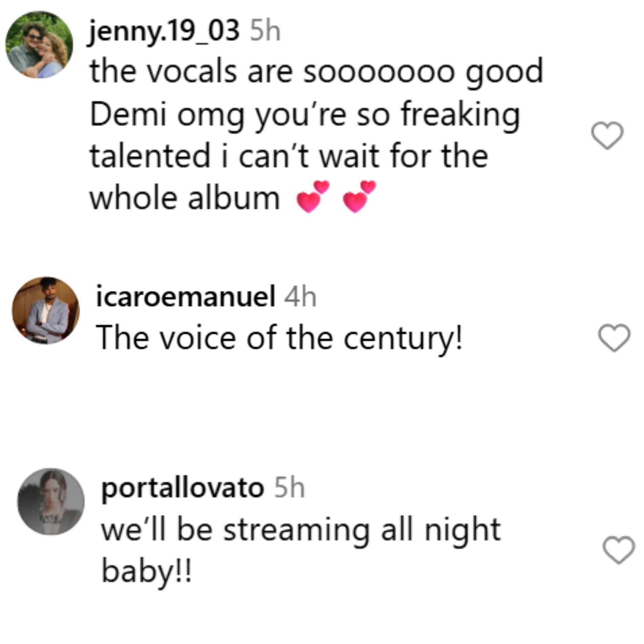Click "we'll be streaming all night" text
This screenshot has width=644, height=644.
pos(301,530)
